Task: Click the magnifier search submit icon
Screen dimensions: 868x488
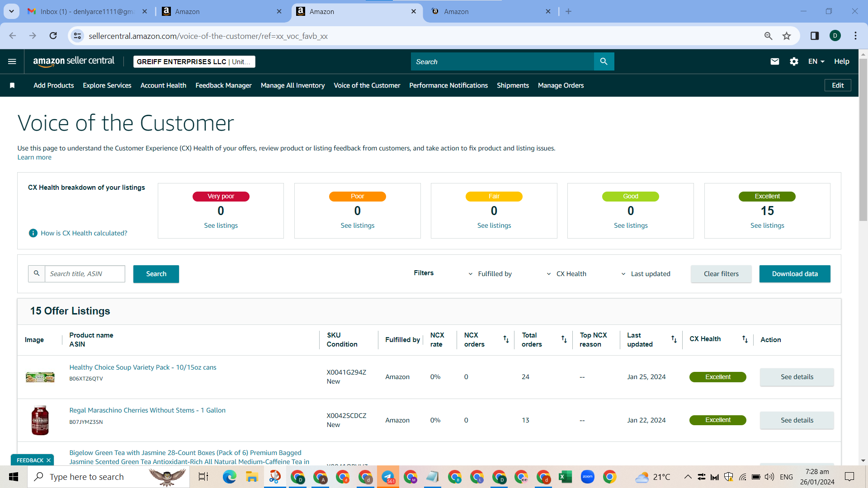Action: [x=604, y=61]
